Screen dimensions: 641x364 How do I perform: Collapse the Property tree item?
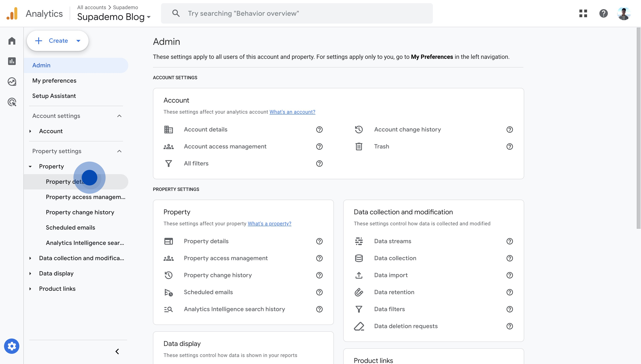click(30, 166)
